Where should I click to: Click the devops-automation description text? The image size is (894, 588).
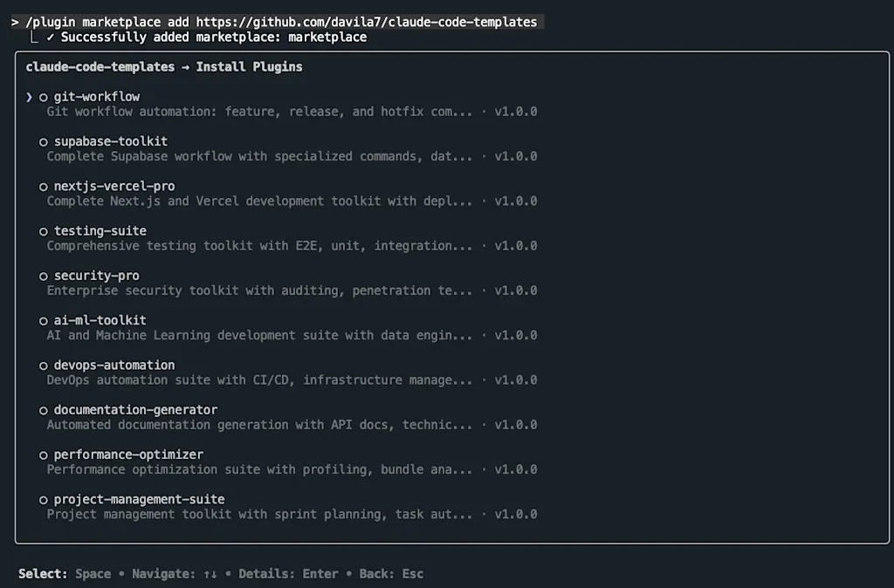pyautogui.click(x=259, y=380)
